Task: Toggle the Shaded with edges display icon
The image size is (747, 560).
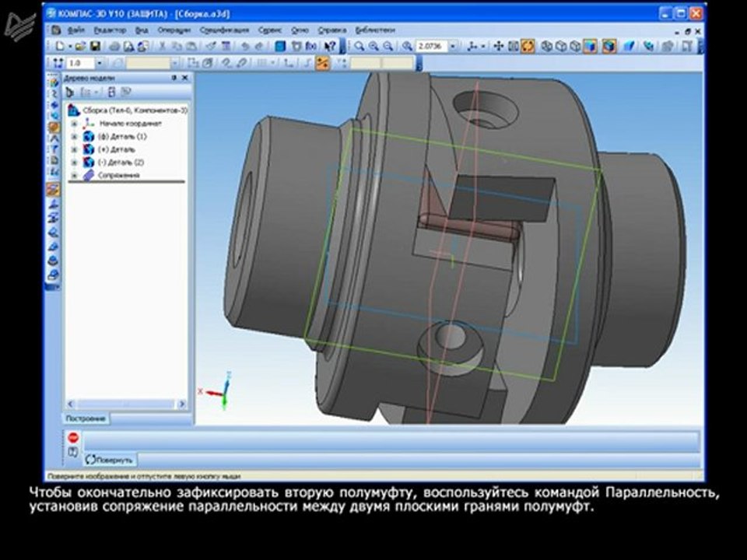Action: pyautogui.click(x=608, y=46)
